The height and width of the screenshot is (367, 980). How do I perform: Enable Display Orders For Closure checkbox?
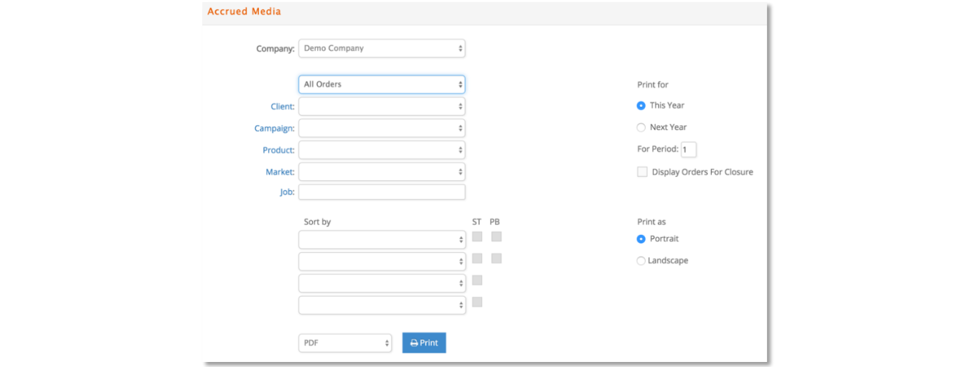pos(642,172)
